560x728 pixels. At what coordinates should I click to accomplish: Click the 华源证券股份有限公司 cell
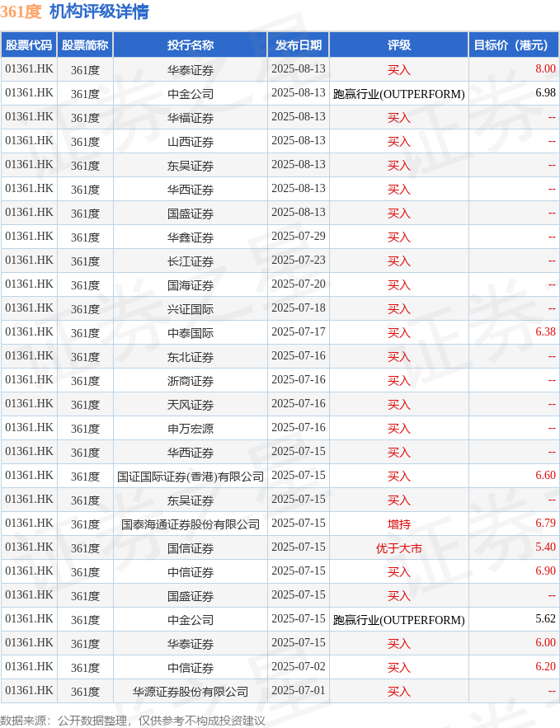[x=191, y=692]
